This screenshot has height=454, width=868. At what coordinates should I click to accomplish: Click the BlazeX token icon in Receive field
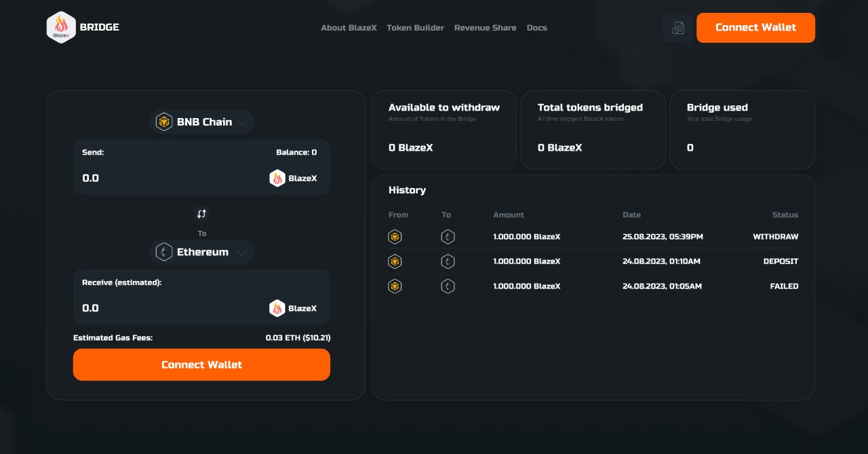click(277, 308)
